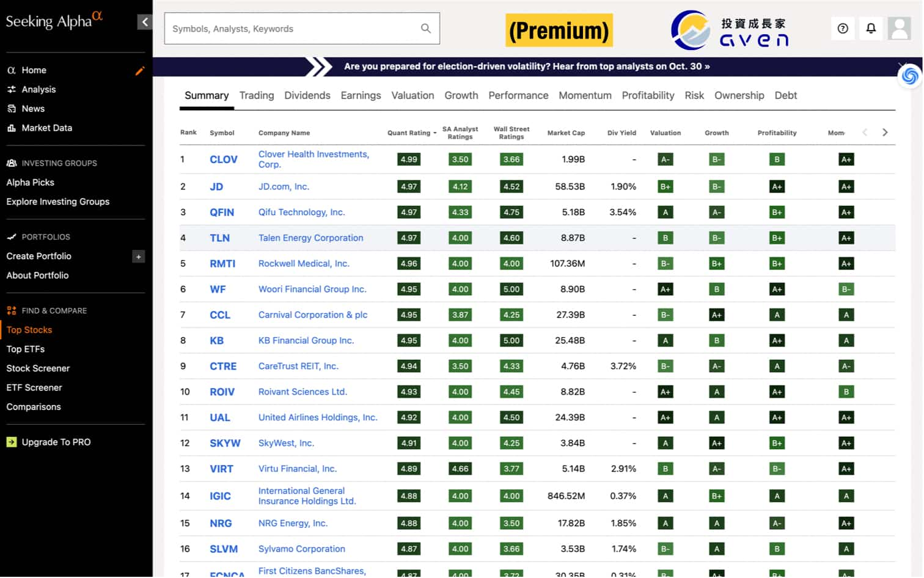Open KB Financial Group Inc. link
924x578 pixels.
[306, 341]
